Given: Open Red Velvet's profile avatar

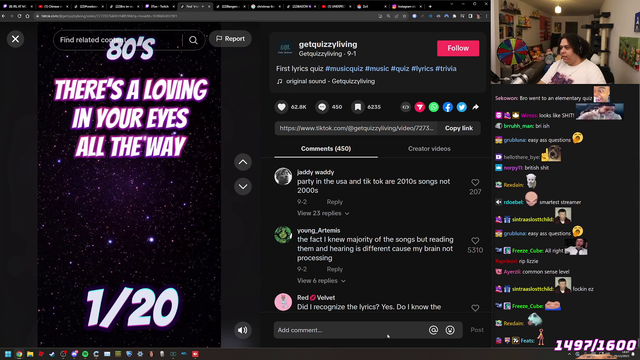Looking at the screenshot, I should coord(283,302).
